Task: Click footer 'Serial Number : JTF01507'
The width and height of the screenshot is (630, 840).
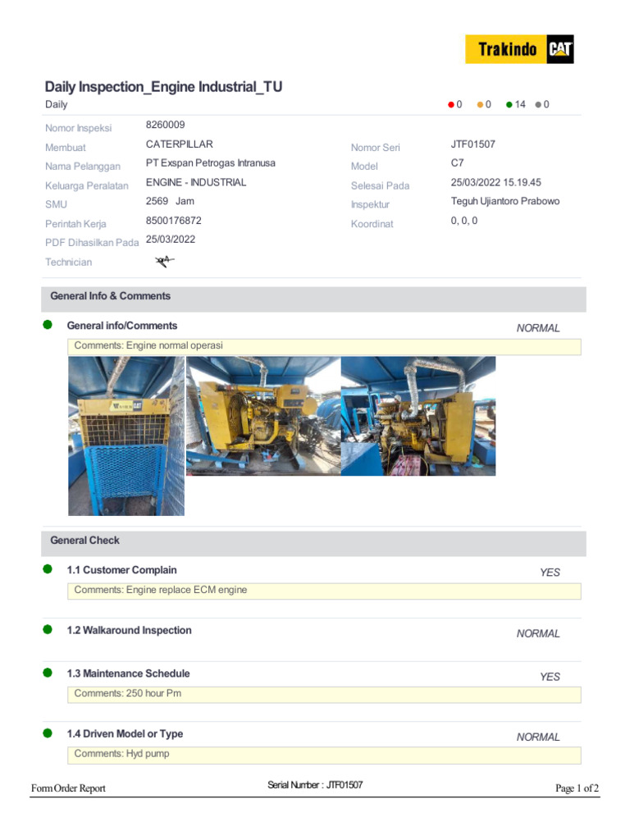Action: click(x=315, y=785)
